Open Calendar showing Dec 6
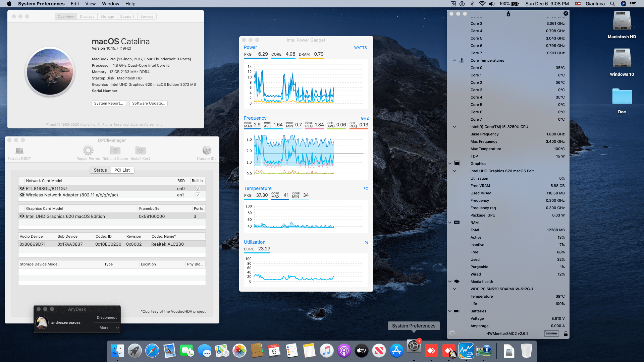Screen dimensions: 644x362 click(274, 351)
